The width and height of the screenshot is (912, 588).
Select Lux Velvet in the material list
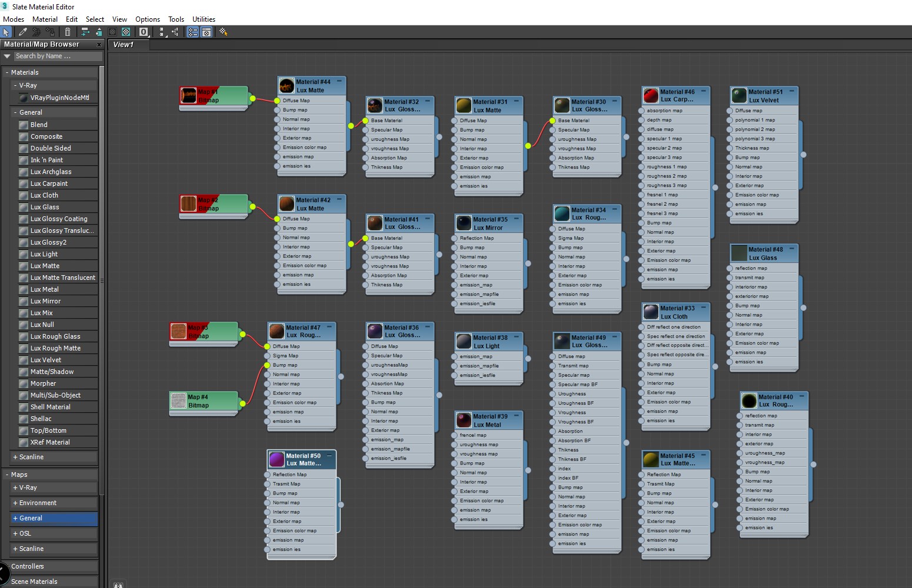(46, 360)
